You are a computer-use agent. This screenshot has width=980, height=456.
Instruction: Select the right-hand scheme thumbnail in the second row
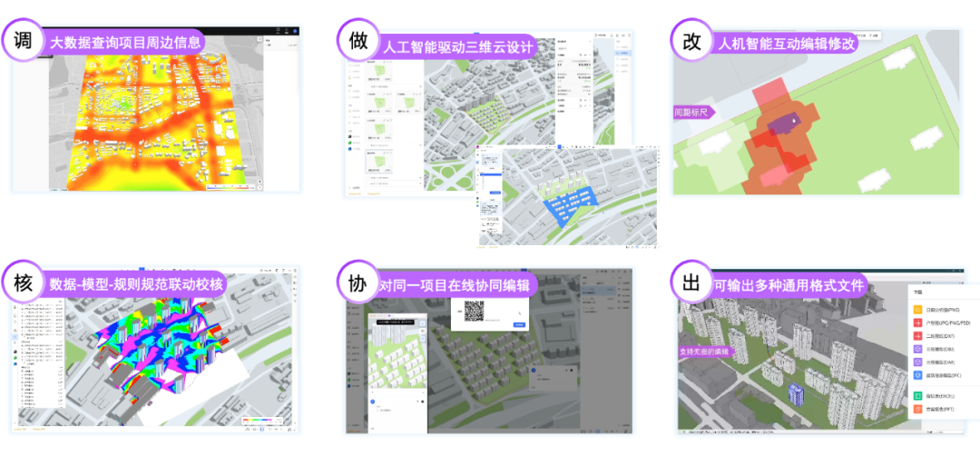pyautogui.click(x=410, y=101)
